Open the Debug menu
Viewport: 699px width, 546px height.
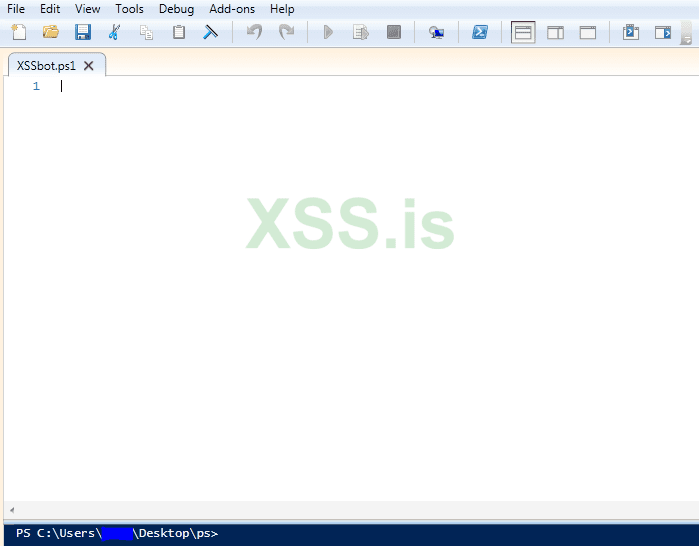pos(177,9)
